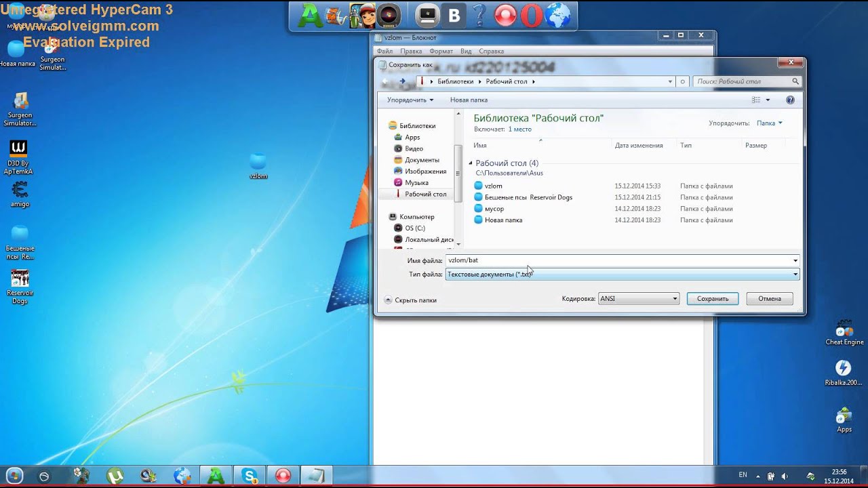
Task: Select the amigo desktop icon
Action: [x=20, y=194]
